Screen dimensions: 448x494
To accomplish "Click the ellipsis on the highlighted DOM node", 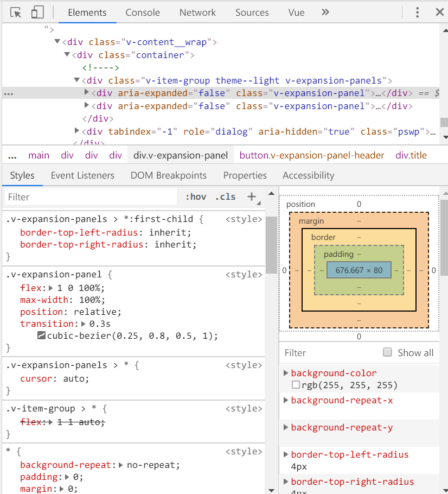I will [x=8, y=93].
